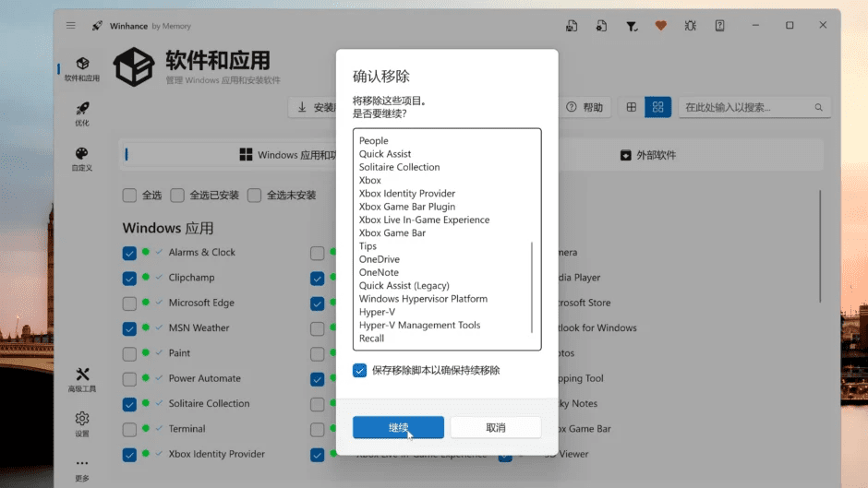The width and height of the screenshot is (868, 488).
Task: Toggle the 全选 checkbox
Action: (x=129, y=196)
